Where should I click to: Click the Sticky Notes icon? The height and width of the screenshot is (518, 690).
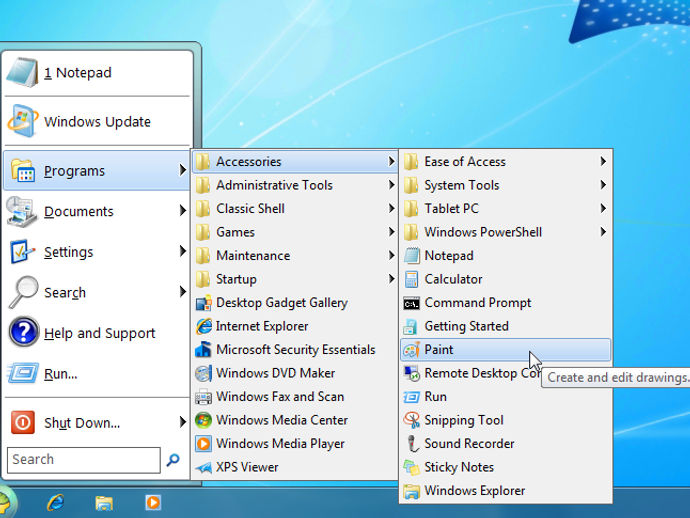pos(411,467)
